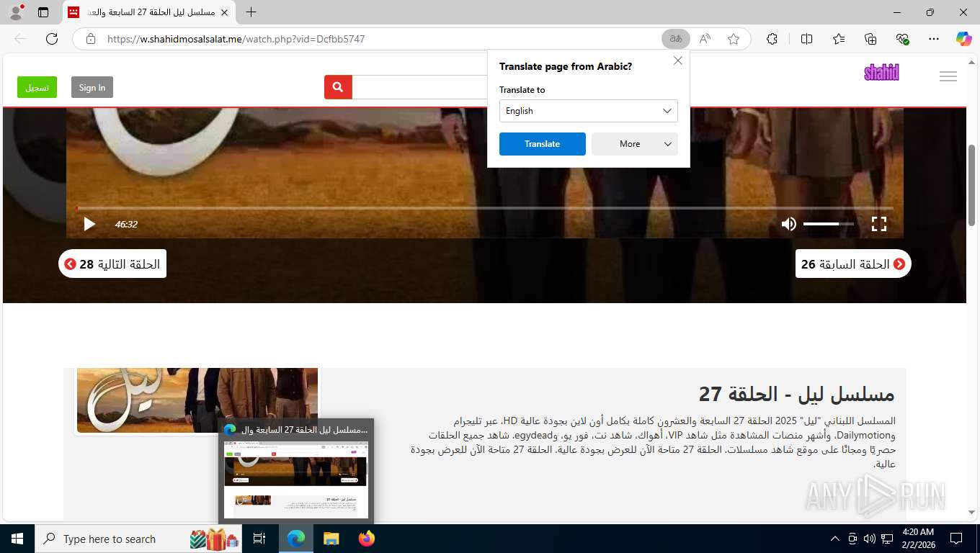Close the translate popup
Screen dimensions: 980x553
click(678, 60)
